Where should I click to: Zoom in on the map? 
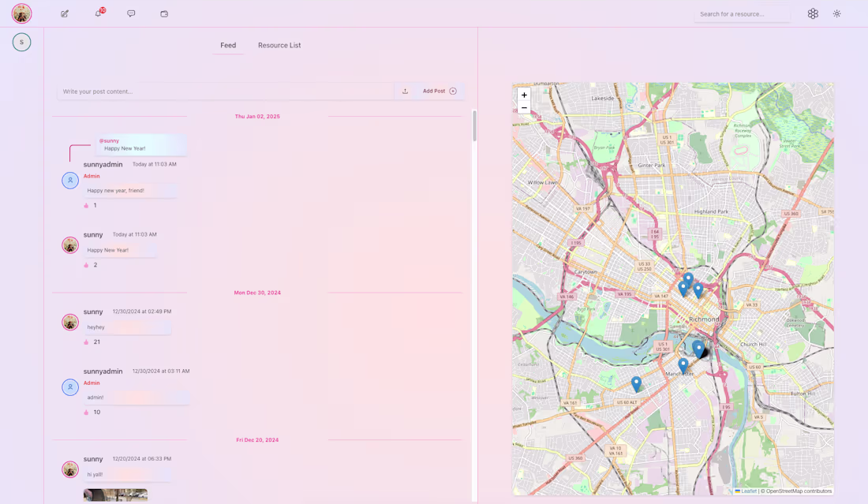click(x=524, y=95)
